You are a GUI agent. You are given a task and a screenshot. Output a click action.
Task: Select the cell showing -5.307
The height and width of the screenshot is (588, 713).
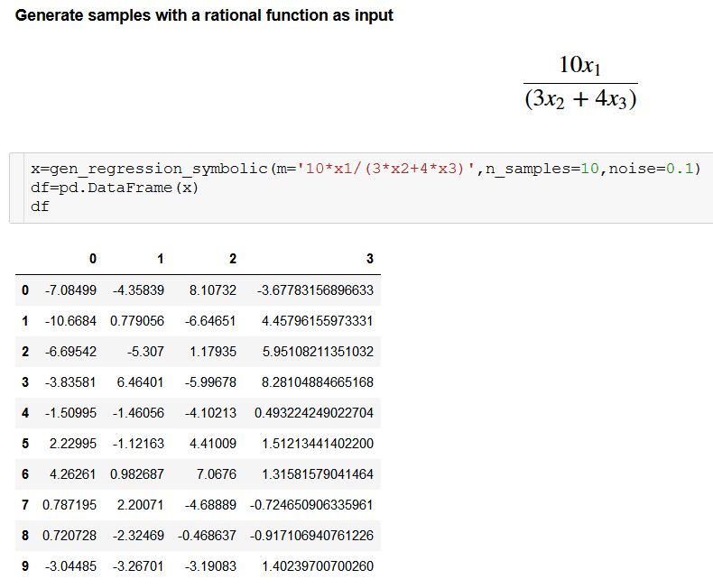tap(146, 352)
